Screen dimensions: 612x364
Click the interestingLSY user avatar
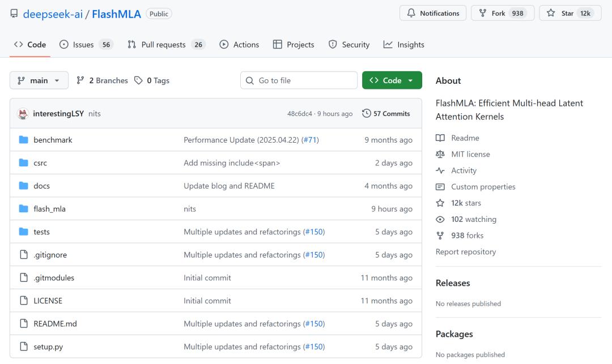23,114
